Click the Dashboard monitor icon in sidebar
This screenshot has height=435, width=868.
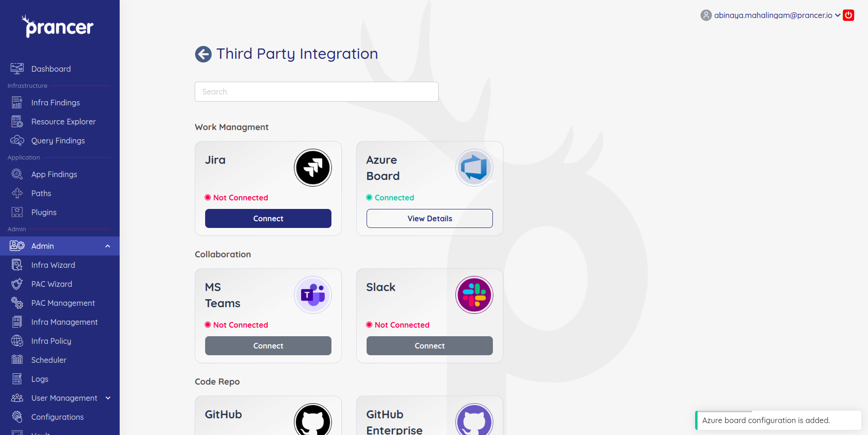[x=17, y=69]
